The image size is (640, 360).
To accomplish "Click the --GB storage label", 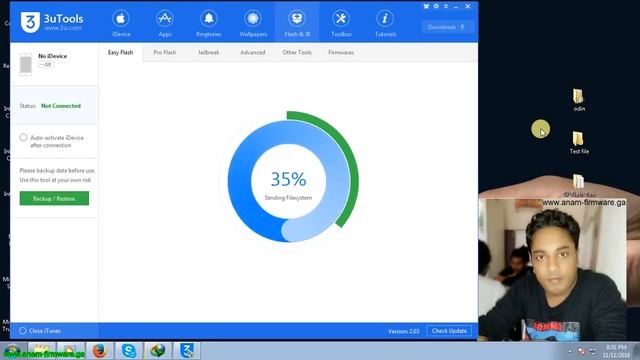I will (x=46, y=64).
